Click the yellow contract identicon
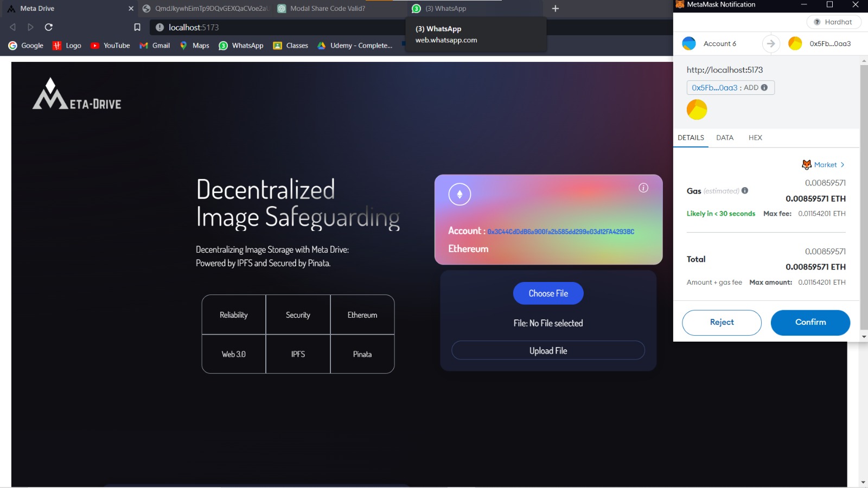The height and width of the screenshot is (488, 868). (x=697, y=110)
